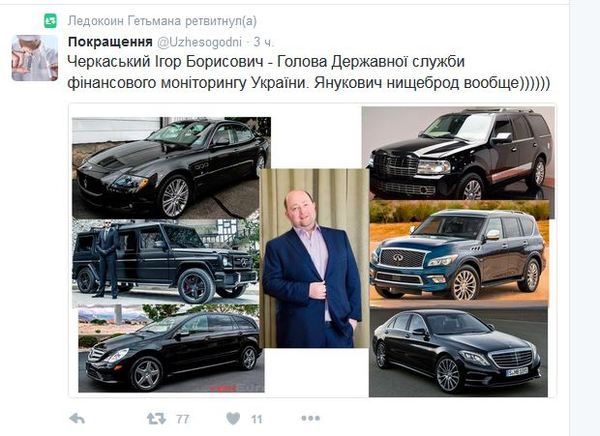The height and width of the screenshot is (436, 600).
Task: Retweet this post using the retweet icon
Action: click(156, 419)
